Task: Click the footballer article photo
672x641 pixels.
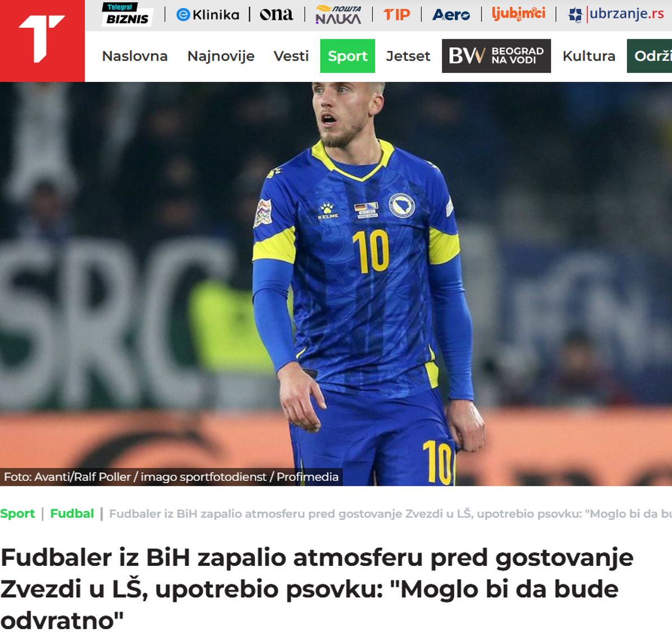Action: [x=336, y=284]
